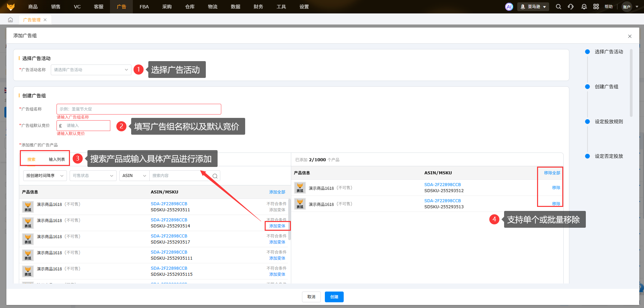Open the 广告活动名称 dropdown

click(91, 70)
